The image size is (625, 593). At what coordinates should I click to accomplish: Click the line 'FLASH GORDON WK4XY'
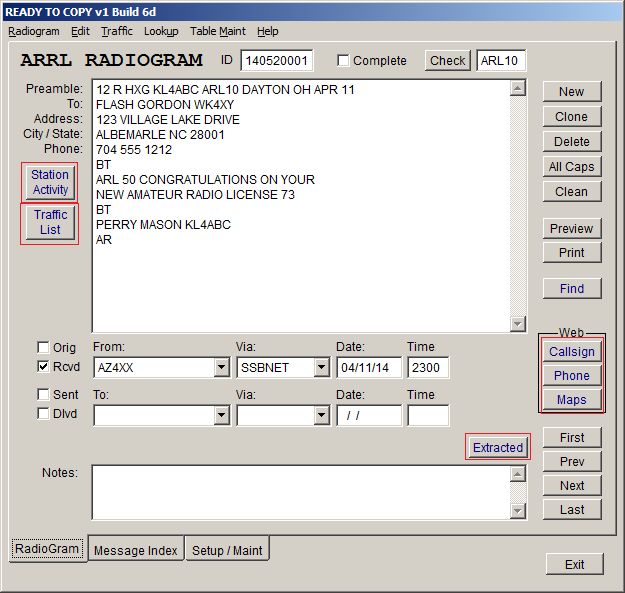pos(165,105)
